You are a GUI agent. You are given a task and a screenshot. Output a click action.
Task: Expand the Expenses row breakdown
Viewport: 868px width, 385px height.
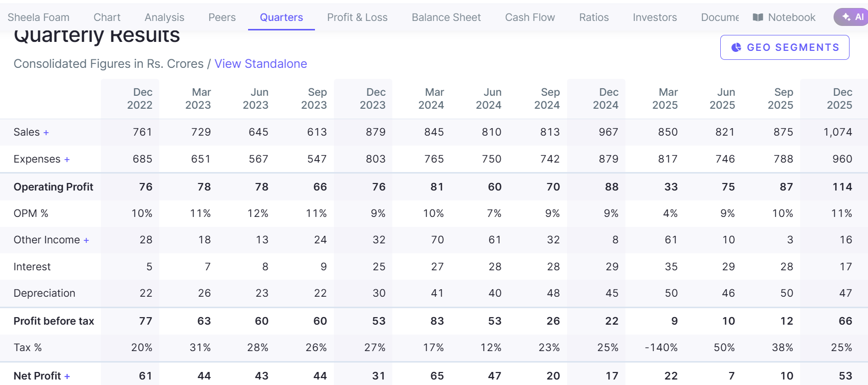pyautogui.click(x=67, y=160)
